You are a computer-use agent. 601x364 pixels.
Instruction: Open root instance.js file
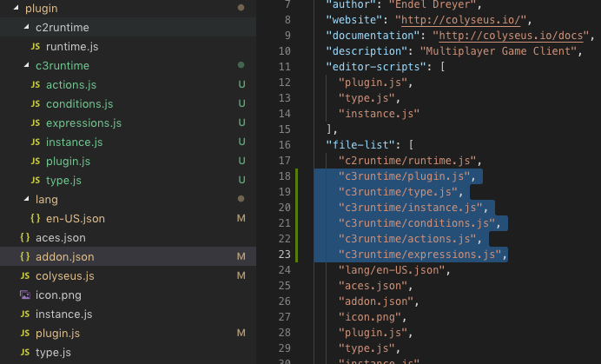63,314
